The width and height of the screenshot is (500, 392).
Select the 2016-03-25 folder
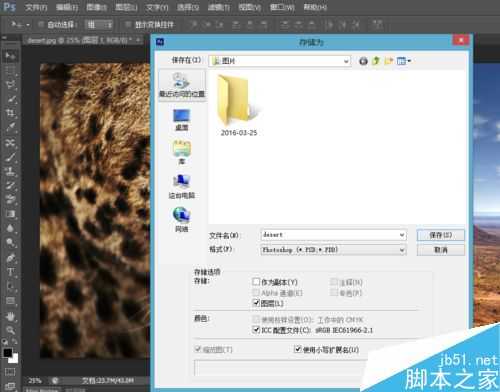(x=239, y=105)
